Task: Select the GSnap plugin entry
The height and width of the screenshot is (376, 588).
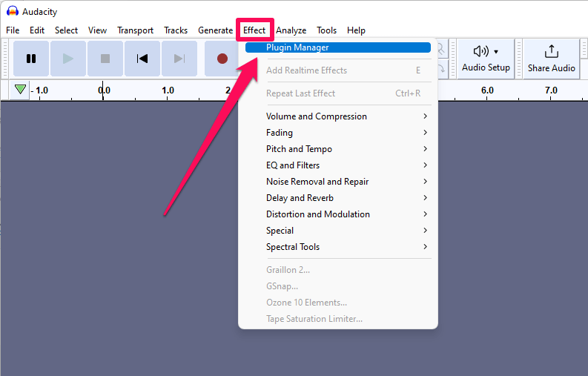Action: (338, 286)
